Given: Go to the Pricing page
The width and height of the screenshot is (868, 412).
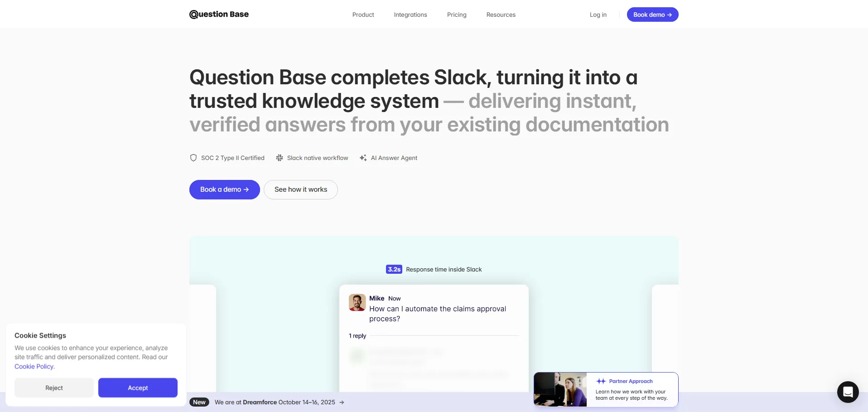Looking at the screenshot, I should point(457,15).
